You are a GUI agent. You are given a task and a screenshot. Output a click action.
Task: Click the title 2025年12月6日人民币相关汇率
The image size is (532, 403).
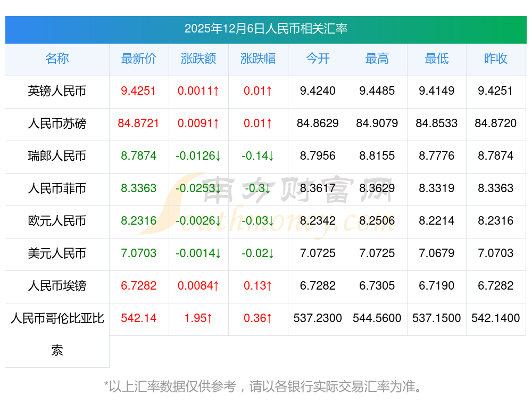coord(265,29)
